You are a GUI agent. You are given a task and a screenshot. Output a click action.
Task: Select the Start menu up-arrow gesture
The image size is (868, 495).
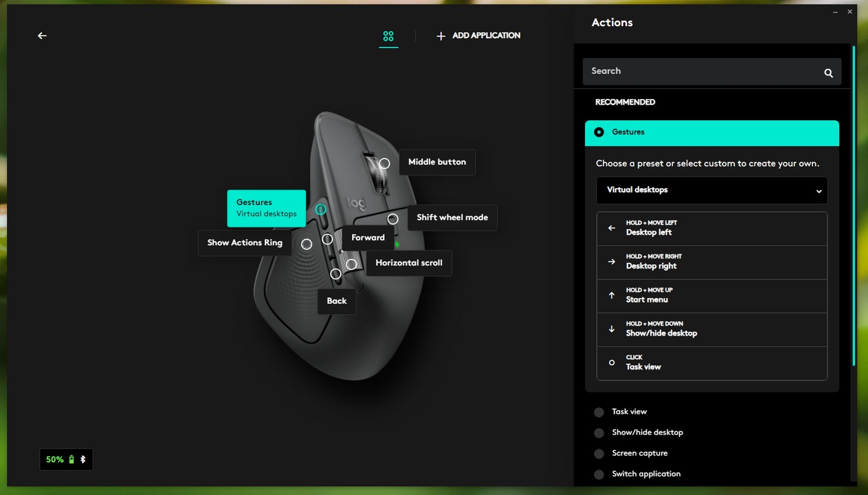(x=611, y=295)
